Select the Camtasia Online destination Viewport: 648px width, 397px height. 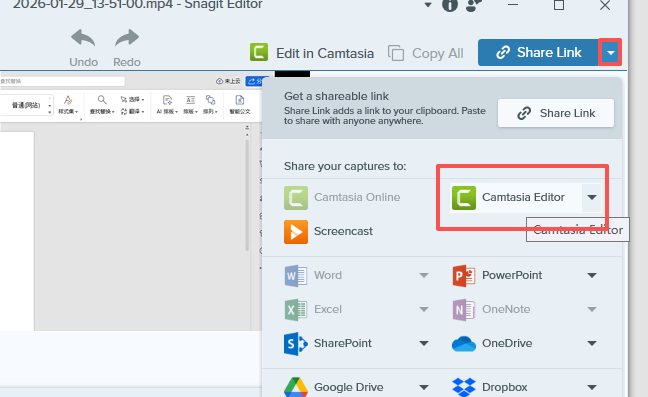342,197
